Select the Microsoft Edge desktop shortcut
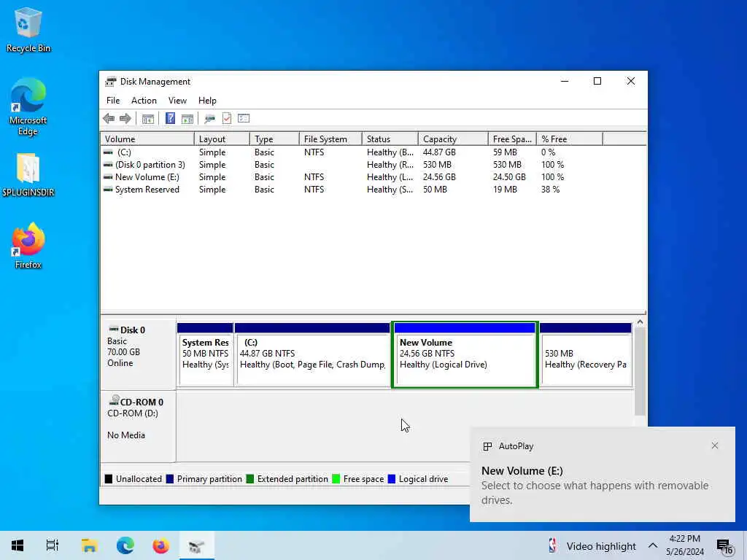 pos(28,106)
